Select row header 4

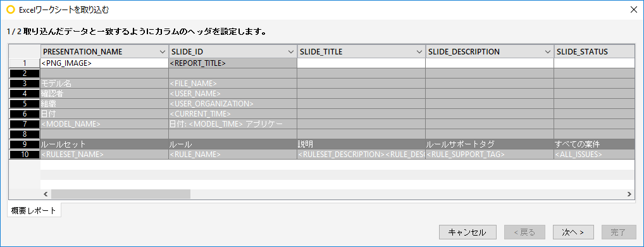(x=25, y=94)
